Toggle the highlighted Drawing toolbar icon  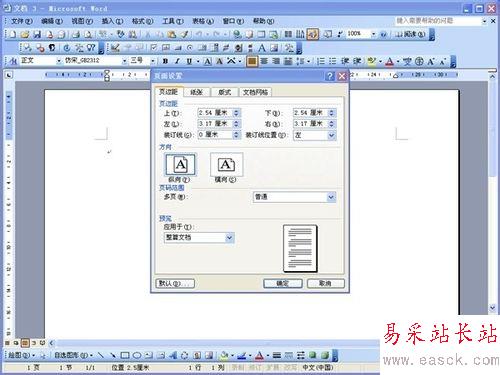pyautogui.click(x=313, y=34)
